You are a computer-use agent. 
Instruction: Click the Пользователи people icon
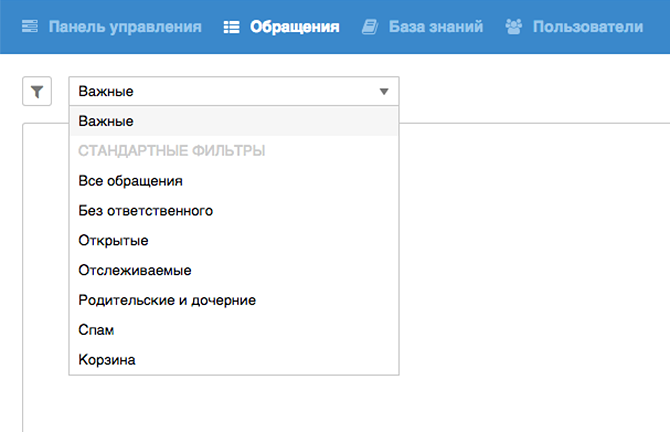click(514, 26)
